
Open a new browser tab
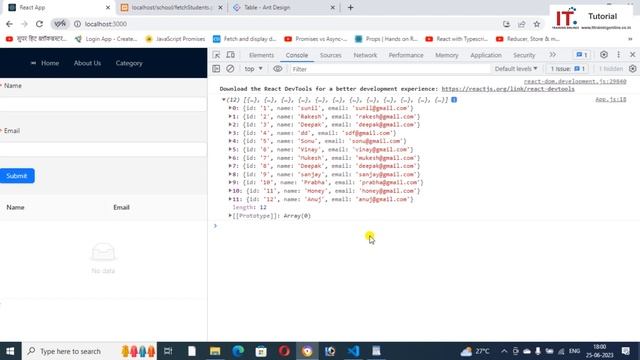pos(351,7)
